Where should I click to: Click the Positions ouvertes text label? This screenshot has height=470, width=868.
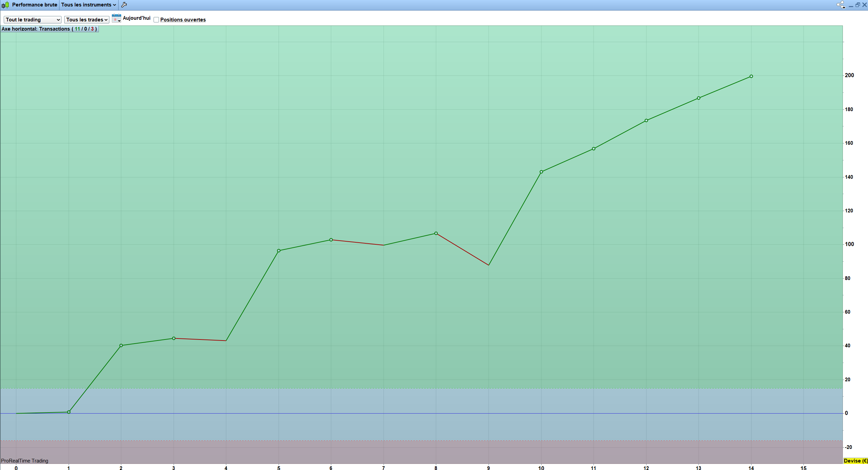click(183, 20)
